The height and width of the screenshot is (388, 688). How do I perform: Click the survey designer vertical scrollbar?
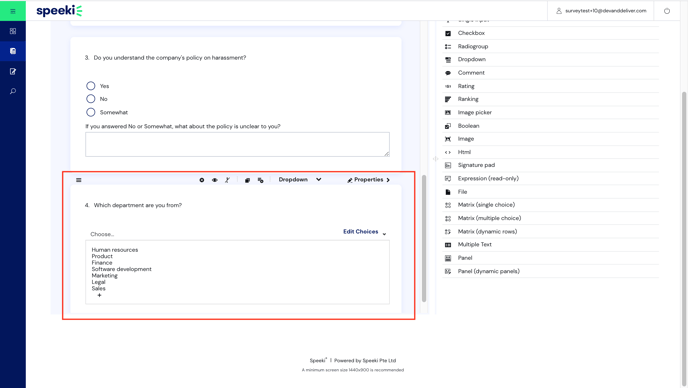tap(424, 238)
